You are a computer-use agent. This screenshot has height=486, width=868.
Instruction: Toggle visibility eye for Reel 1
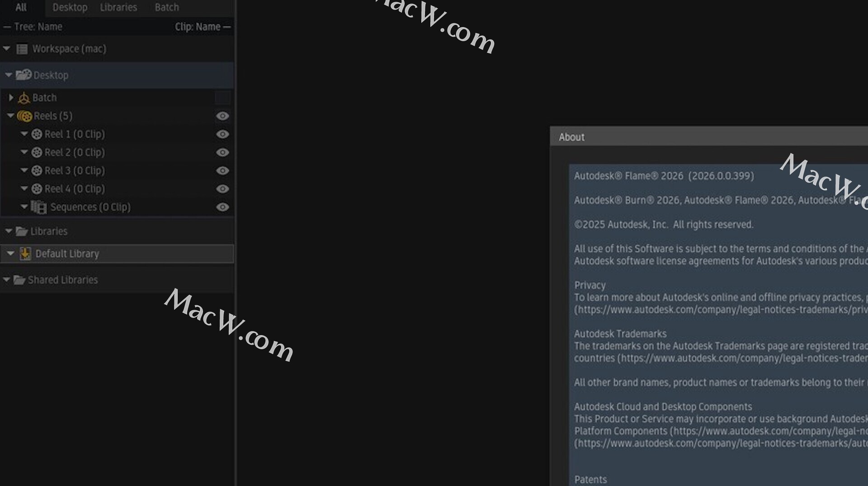coord(222,134)
